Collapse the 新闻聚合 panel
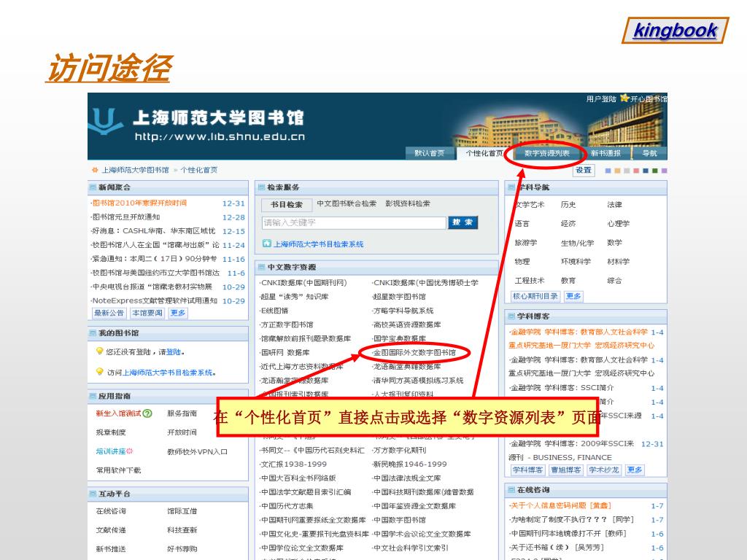The image size is (747, 560). pos(93,187)
